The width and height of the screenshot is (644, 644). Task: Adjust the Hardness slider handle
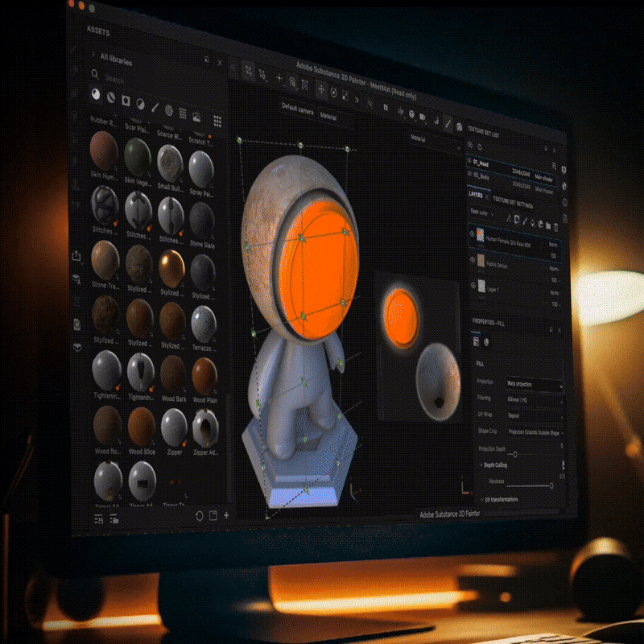point(551,485)
